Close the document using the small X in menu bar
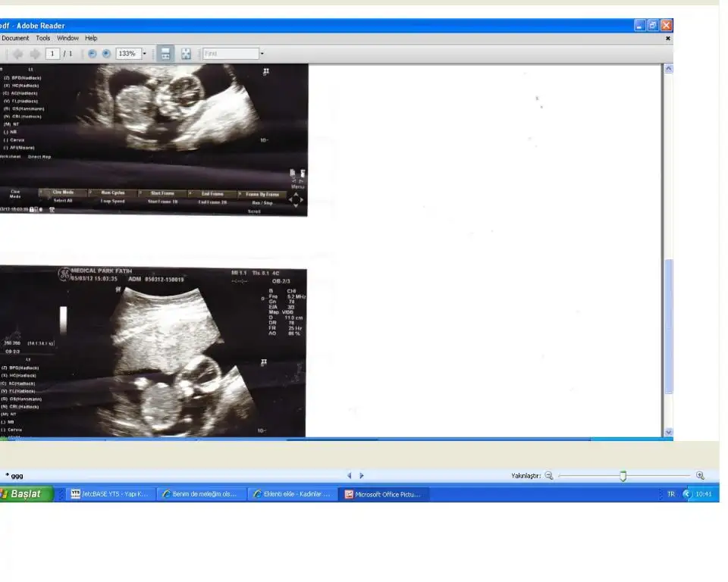 pos(668,39)
